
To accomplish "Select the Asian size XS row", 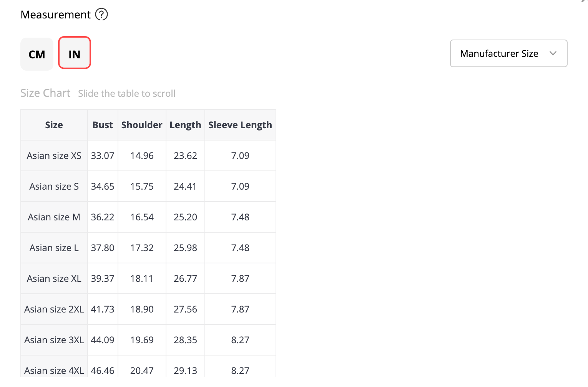I will (x=148, y=155).
